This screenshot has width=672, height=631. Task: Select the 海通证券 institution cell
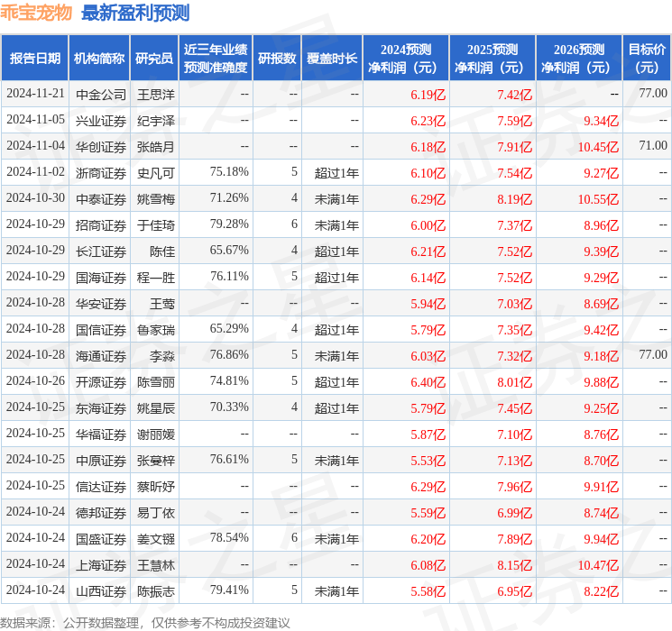pyautogui.click(x=101, y=356)
